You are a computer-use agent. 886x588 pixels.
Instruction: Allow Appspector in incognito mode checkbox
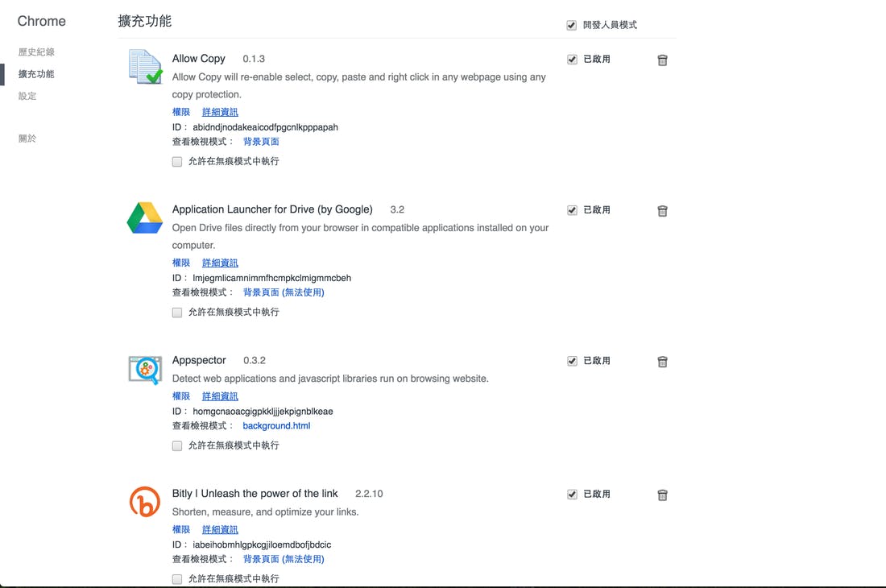pyautogui.click(x=177, y=446)
